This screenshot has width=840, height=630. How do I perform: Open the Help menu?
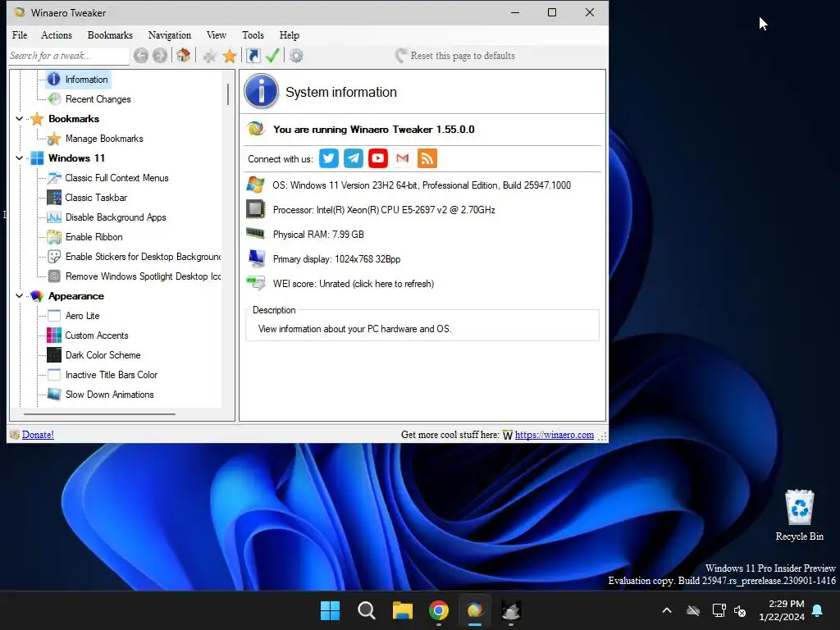click(290, 35)
